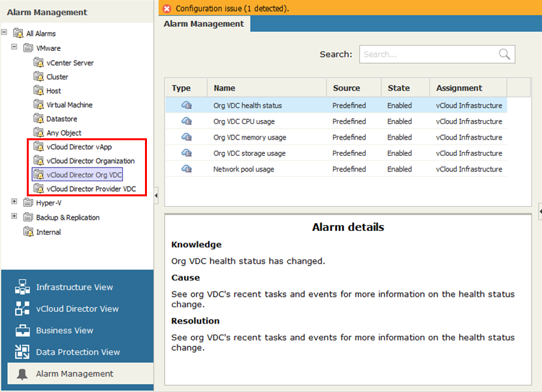Sort alarms by Source column header
Screen dimensions: 542x392
(354, 88)
